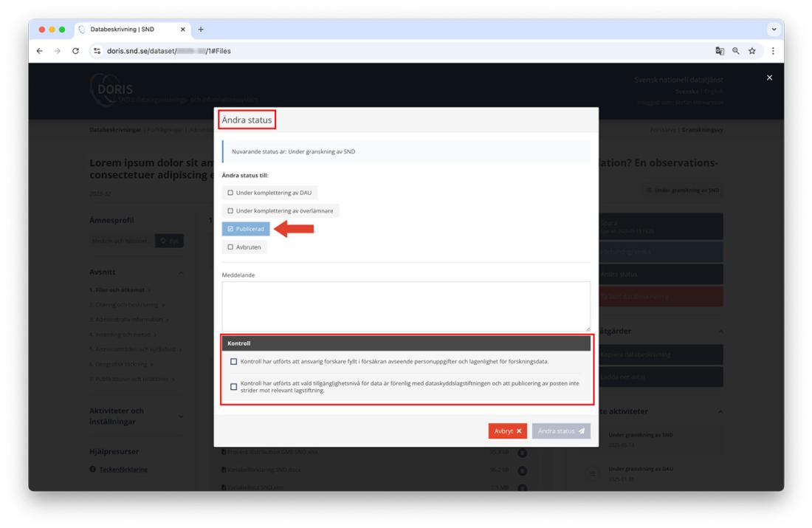Click the 'Ändra status' submit button

tap(560, 431)
